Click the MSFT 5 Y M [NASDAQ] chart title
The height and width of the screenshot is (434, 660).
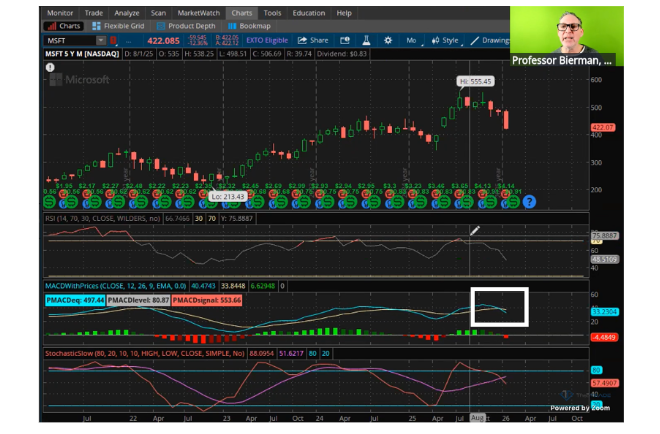[82, 54]
